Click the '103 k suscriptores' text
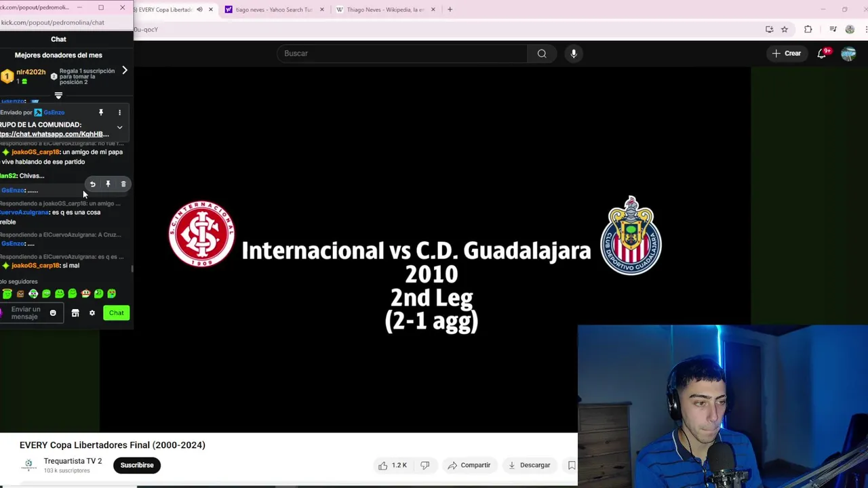This screenshot has width=868, height=488. tap(66, 470)
